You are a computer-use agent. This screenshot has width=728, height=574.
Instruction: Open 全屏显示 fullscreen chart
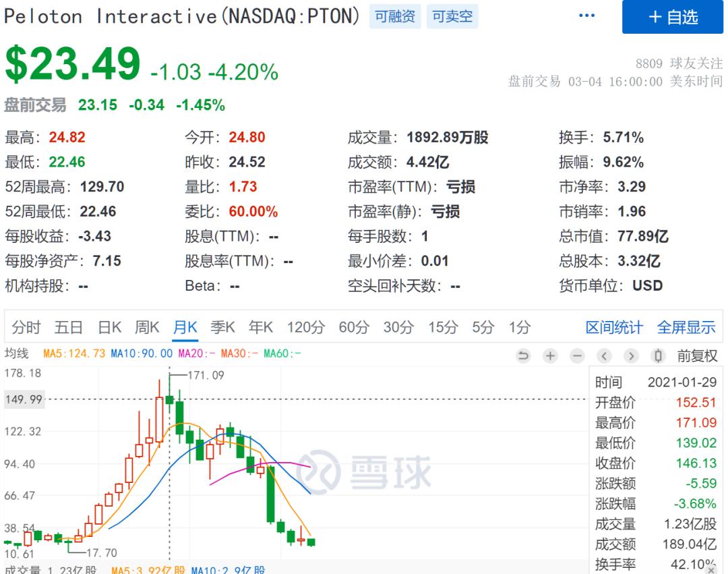(686, 327)
